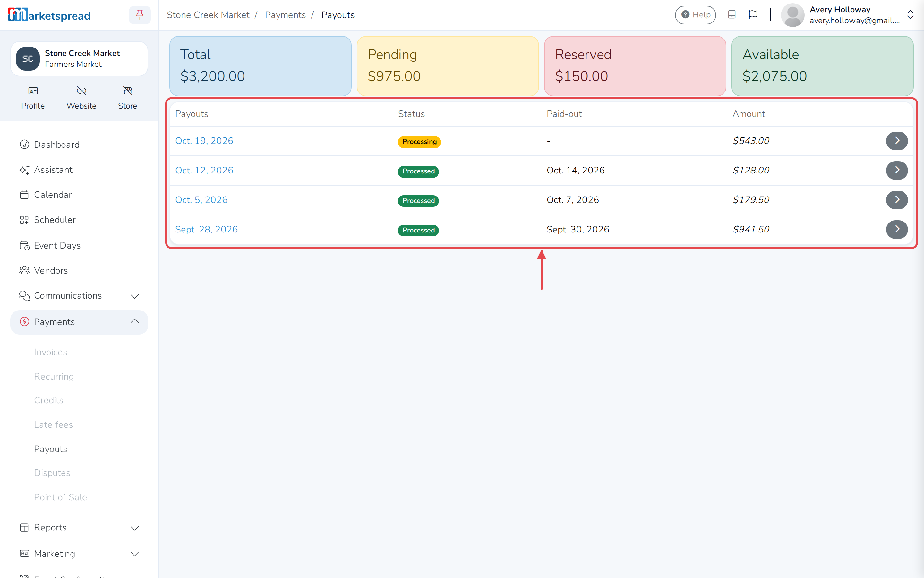The image size is (924, 578).
Task: Click Stone Creek Market breadcrumb
Action: pos(208,15)
